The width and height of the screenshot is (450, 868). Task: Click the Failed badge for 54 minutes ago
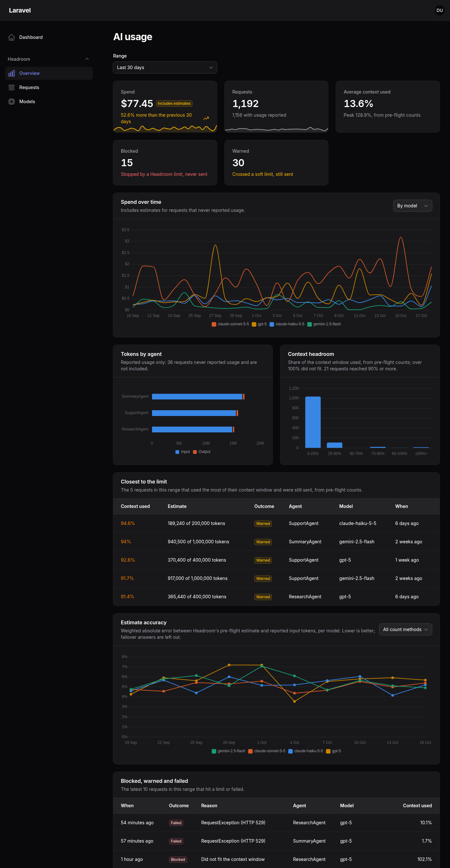(176, 823)
